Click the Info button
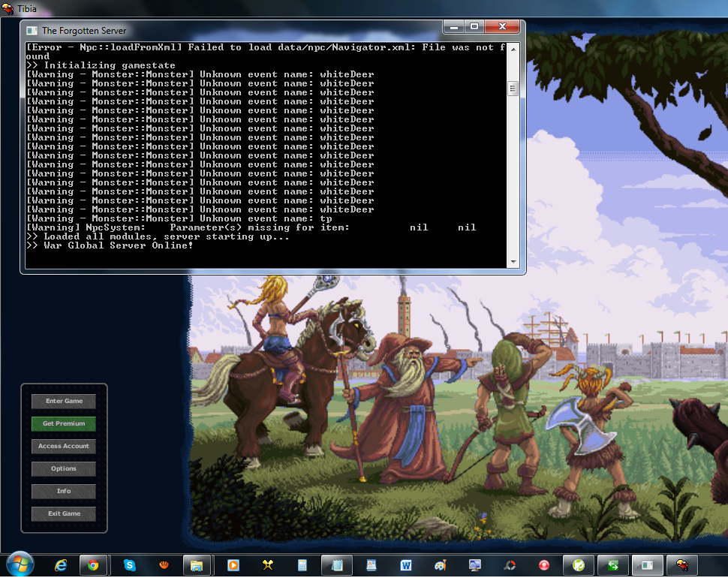 click(64, 491)
